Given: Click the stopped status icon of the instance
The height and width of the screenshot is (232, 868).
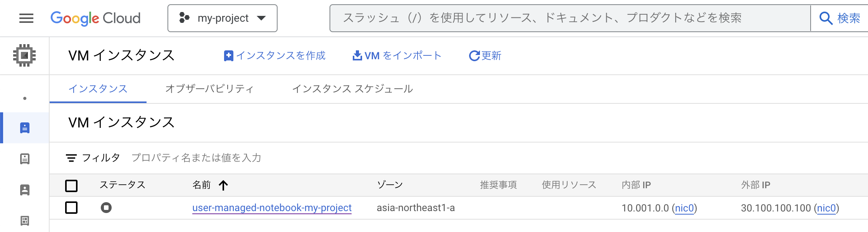Looking at the screenshot, I should [106, 208].
